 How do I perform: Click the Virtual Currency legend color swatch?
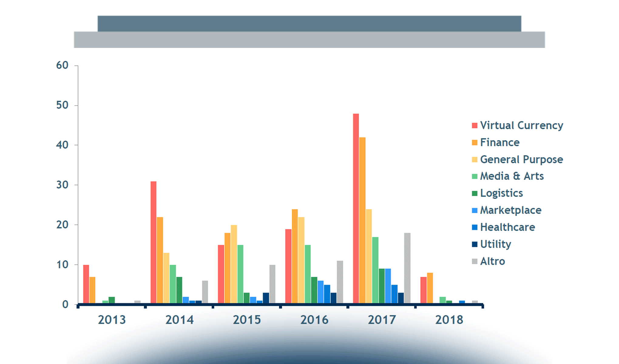pos(475,126)
